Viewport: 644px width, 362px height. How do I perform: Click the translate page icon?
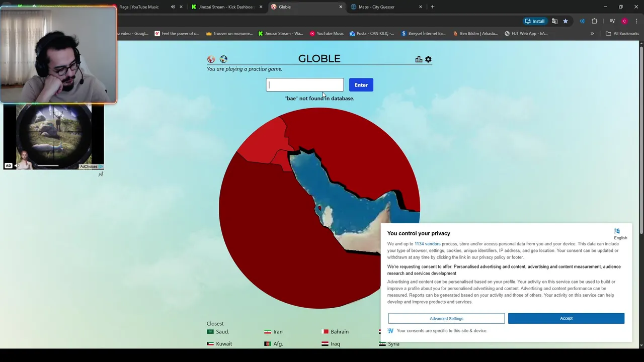pyautogui.click(x=554, y=21)
